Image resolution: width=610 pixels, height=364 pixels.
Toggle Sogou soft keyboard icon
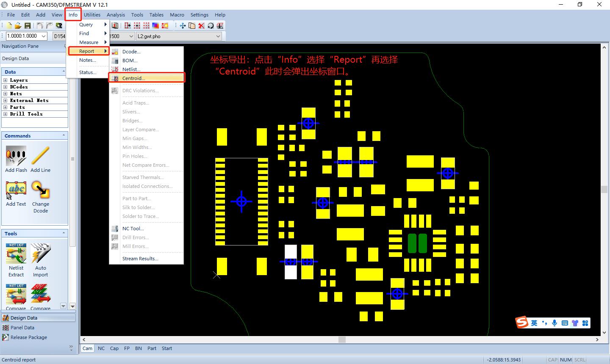[565, 323]
